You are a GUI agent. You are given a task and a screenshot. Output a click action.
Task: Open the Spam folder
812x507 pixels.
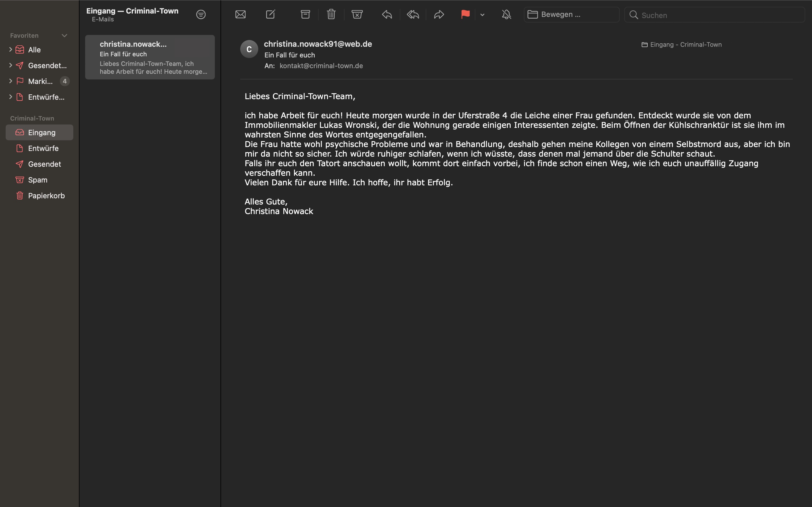coord(37,180)
